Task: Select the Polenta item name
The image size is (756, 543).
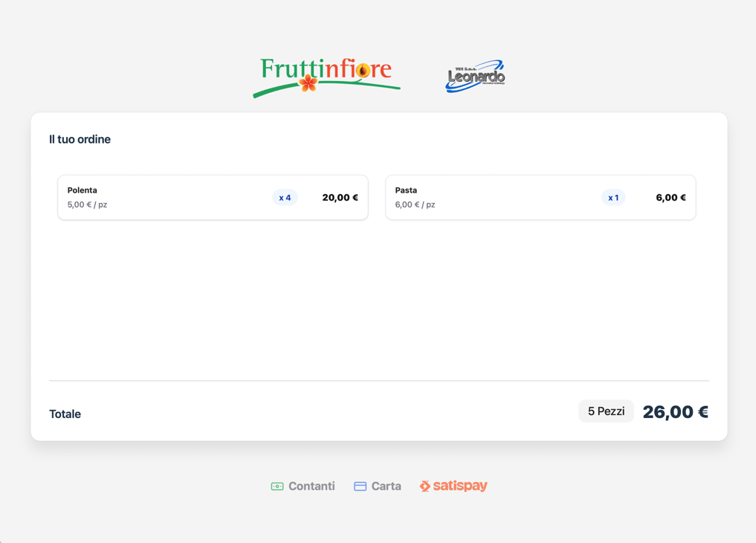Action: click(83, 190)
